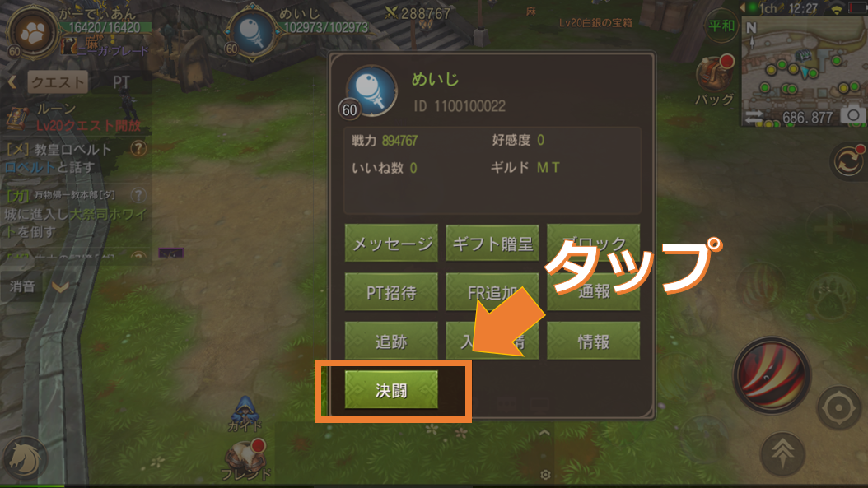Open the フレンド friends icon
The height and width of the screenshot is (488, 868).
click(x=245, y=457)
